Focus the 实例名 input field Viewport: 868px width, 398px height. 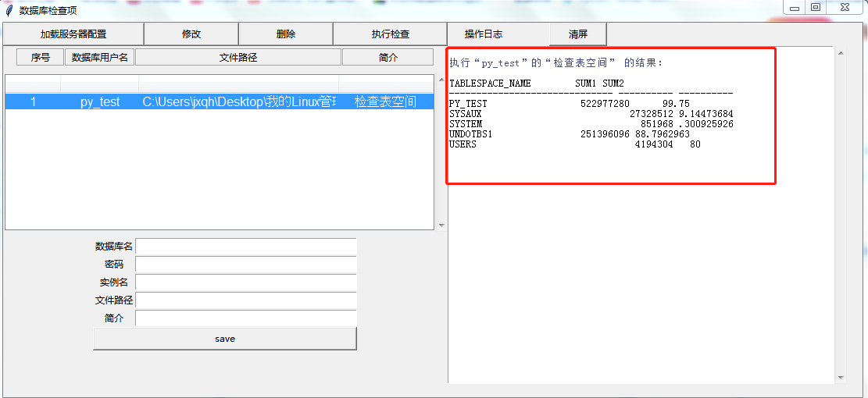point(246,283)
